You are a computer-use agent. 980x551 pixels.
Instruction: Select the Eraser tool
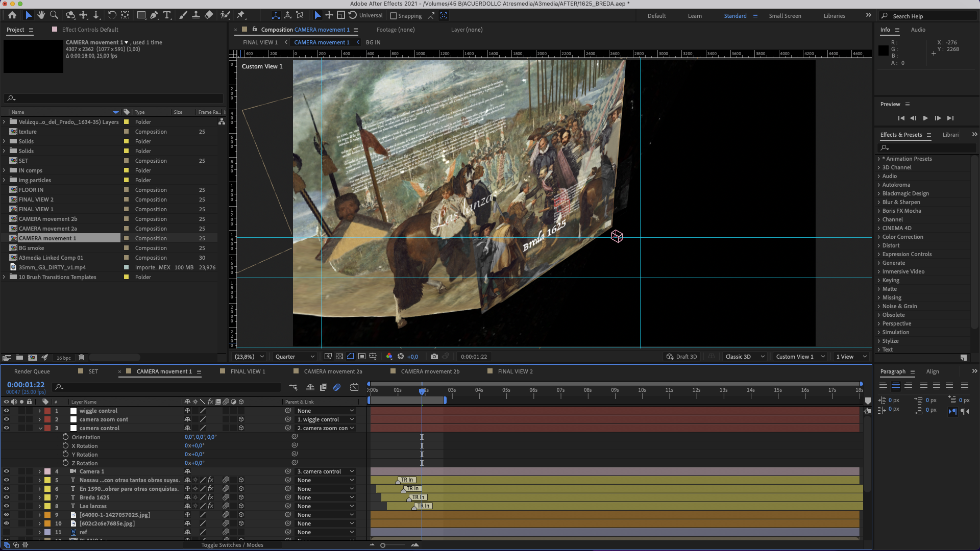[209, 15]
